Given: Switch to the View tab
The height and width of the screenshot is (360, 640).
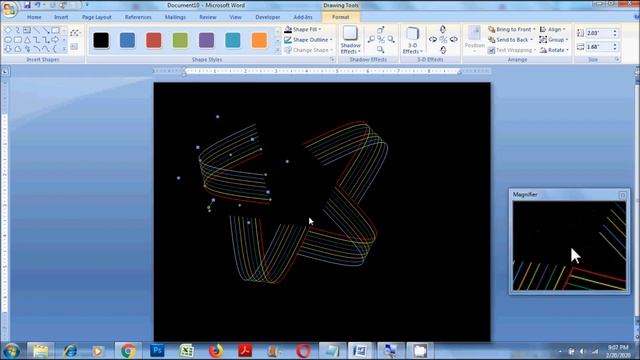Looking at the screenshot, I should click(235, 17).
